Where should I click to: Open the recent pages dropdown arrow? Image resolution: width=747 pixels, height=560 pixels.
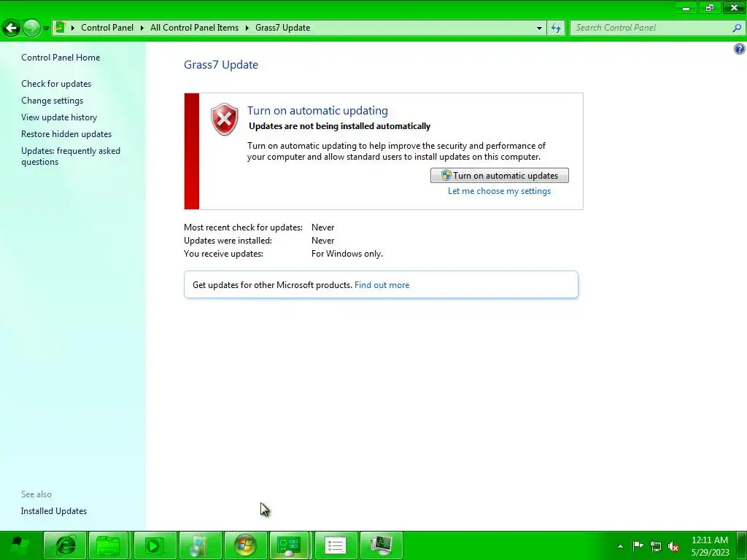pos(46,28)
